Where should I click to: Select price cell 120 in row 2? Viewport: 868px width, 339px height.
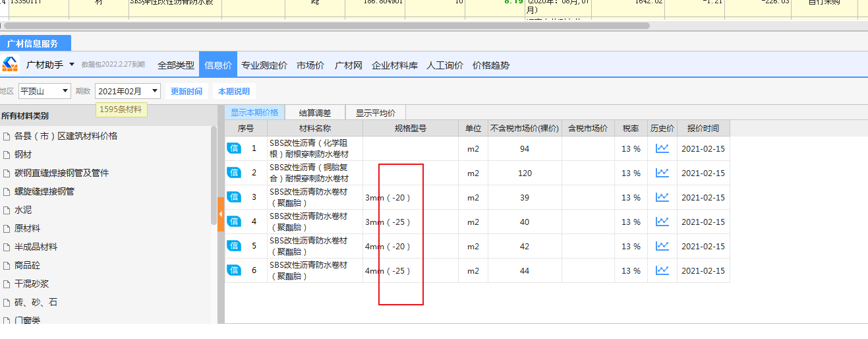[525, 173]
